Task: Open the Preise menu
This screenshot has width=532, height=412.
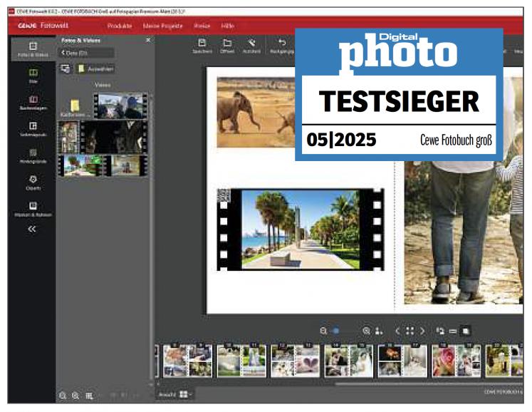Action: tap(202, 26)
